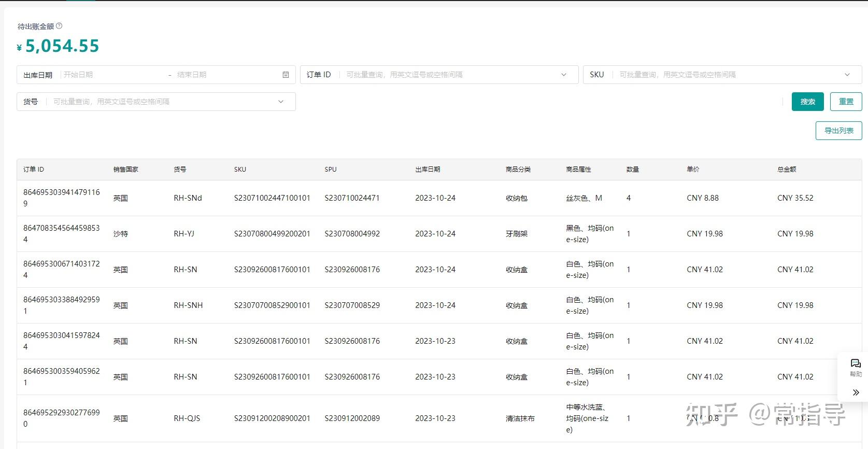Select order ID 8647083545644598534

point(62,233)
